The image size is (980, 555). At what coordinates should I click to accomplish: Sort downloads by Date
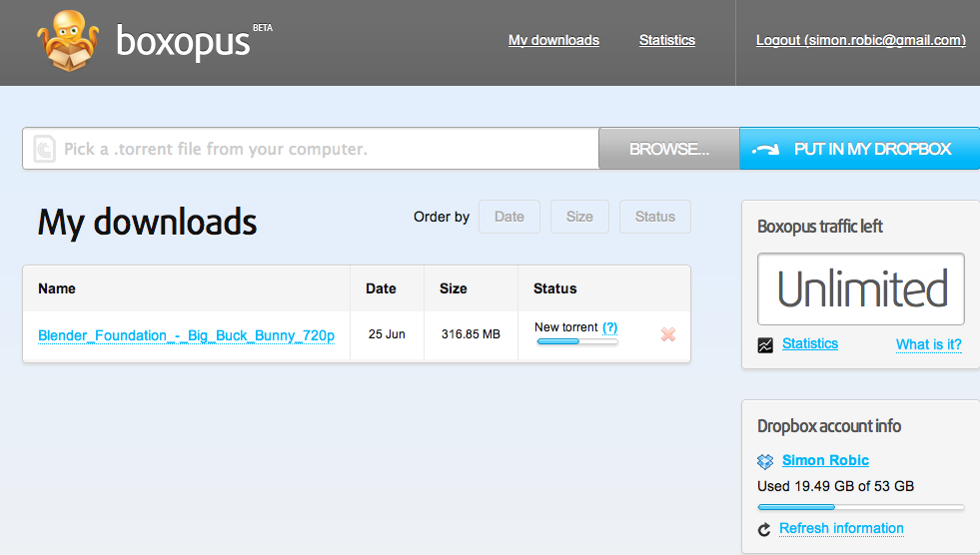coord(508,217)
